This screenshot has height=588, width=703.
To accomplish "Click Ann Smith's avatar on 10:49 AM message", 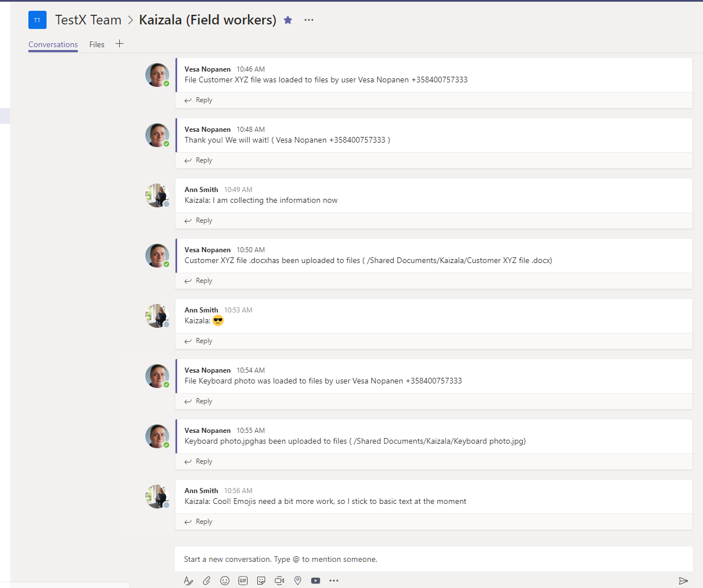I will tap(157, 195).
